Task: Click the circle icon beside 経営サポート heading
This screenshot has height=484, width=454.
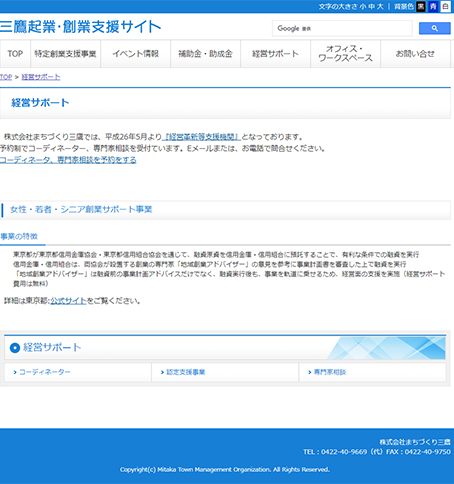Action: point(15,348)
